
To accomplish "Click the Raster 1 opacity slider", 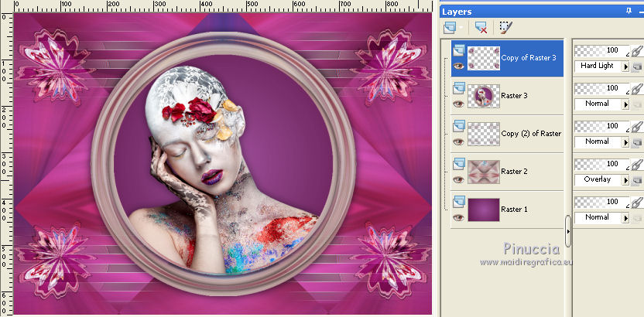I will click(x=601, y=202).
